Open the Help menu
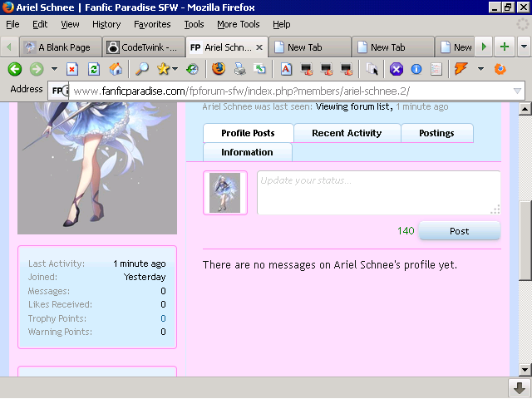 pyautogui.click(x=281, y=24)
